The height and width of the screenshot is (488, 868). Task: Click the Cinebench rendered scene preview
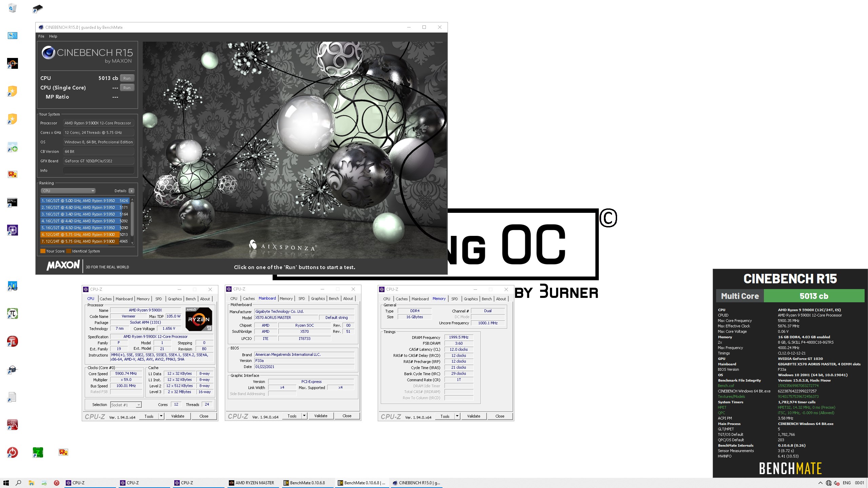(x=294, y=150)
